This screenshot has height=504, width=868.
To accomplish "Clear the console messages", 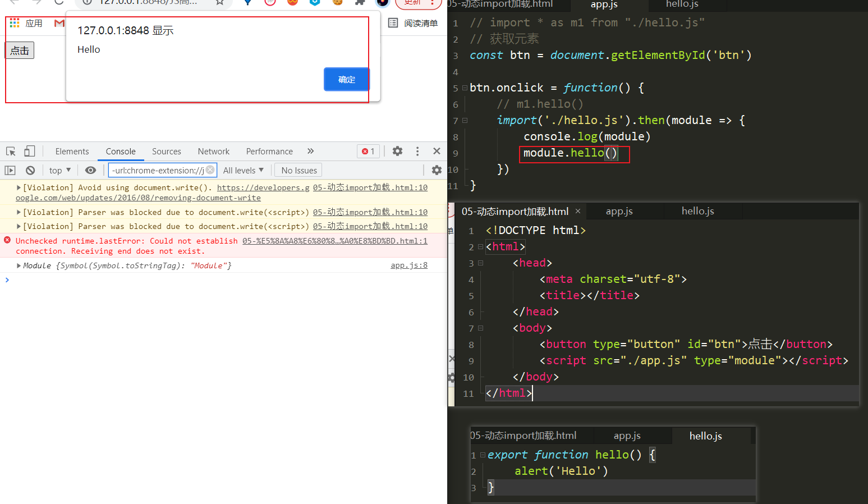I will [30, 170].
